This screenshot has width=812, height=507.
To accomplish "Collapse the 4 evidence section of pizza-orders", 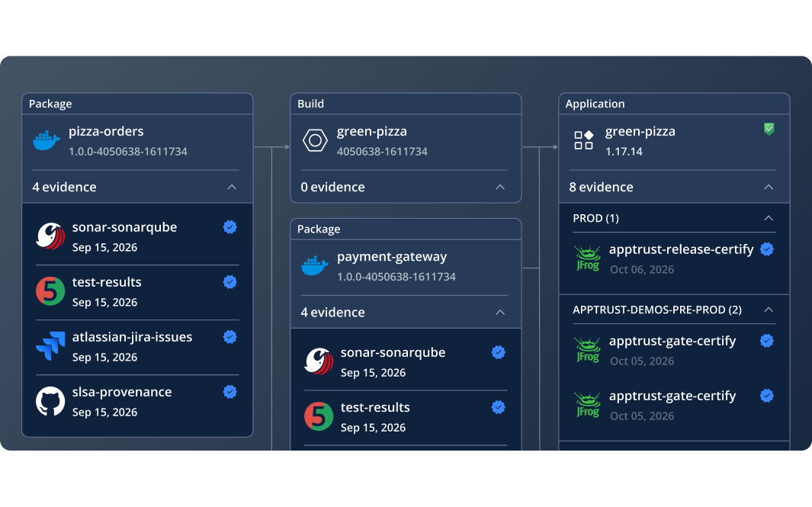I will click(x=232, y=187).
